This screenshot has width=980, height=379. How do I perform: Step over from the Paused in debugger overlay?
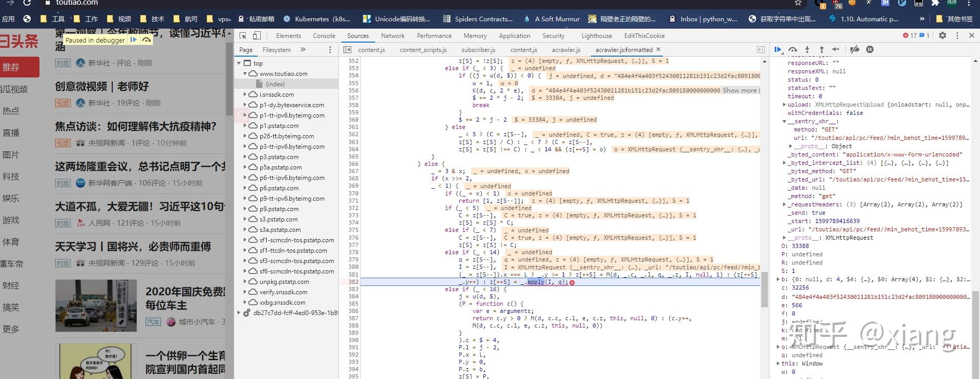(147, 40)
